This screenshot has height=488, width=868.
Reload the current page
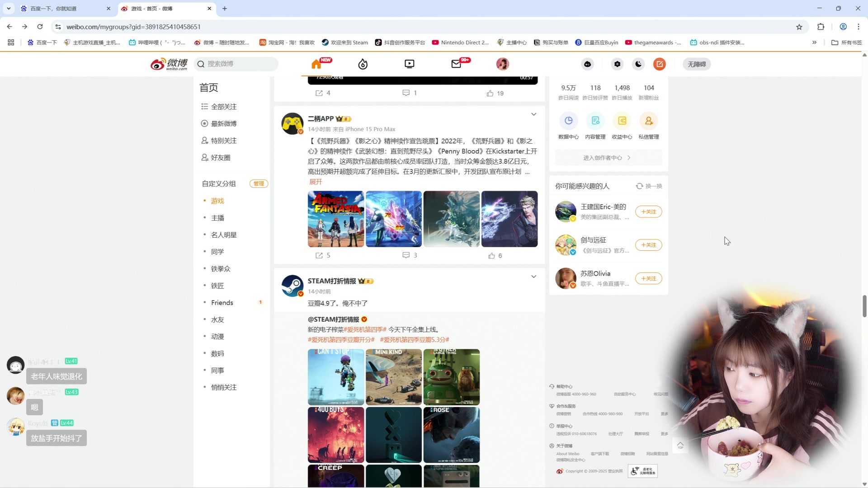click(40, 27)
